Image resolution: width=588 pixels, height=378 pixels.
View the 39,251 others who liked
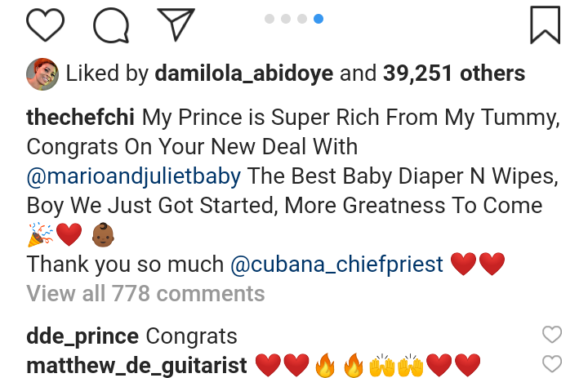pos(455,74)
